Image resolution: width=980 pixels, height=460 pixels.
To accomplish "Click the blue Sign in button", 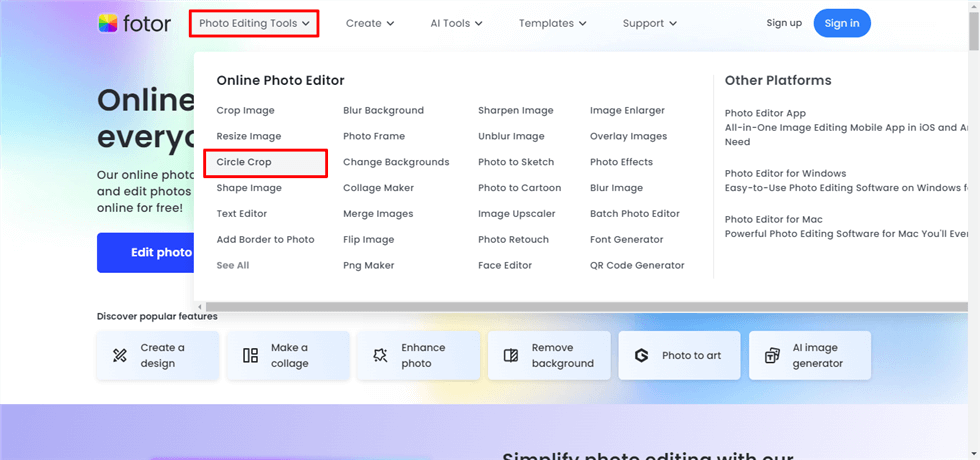I will [x=842, y=23].
